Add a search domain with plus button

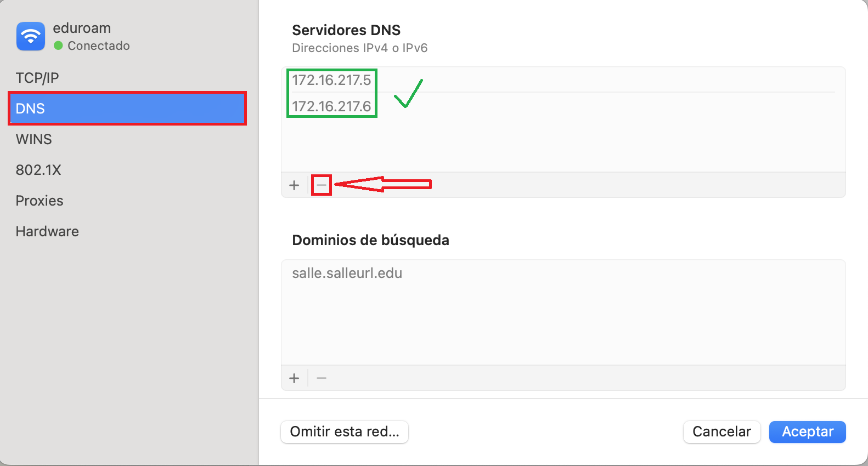294,378
